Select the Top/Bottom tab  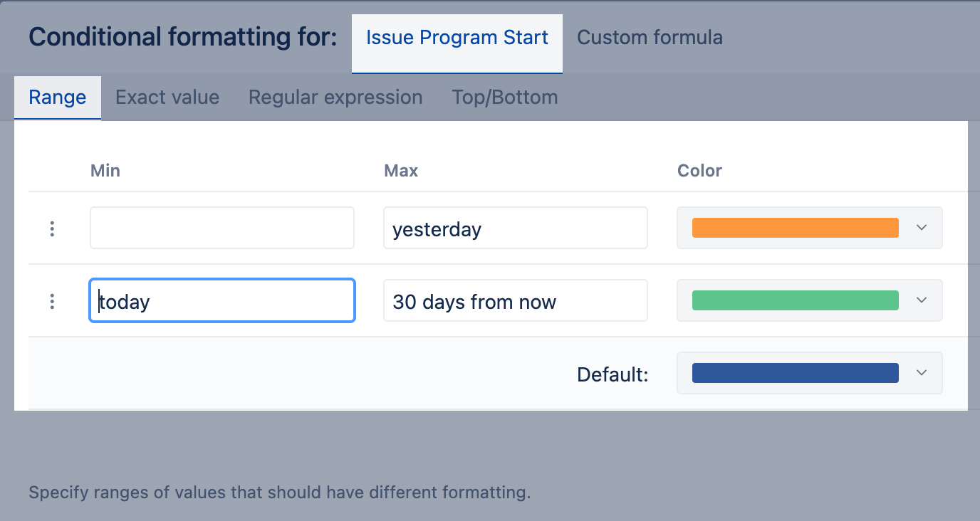(x=504, y=98)
